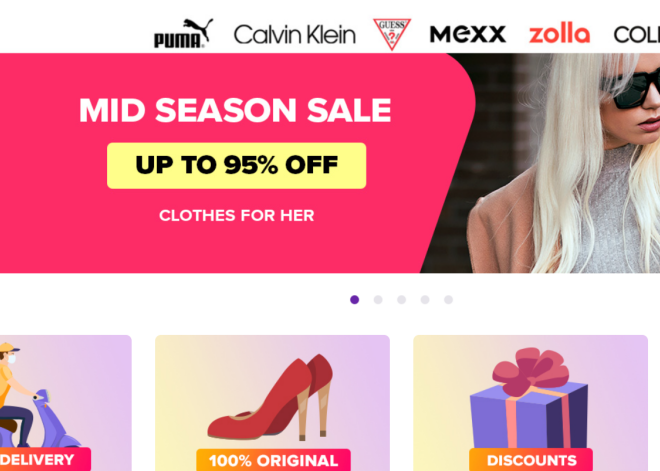The image size is (660, 471).
Task: Open the Mexx brand logo
Action: pyautogui.click(x=468, y=34)
